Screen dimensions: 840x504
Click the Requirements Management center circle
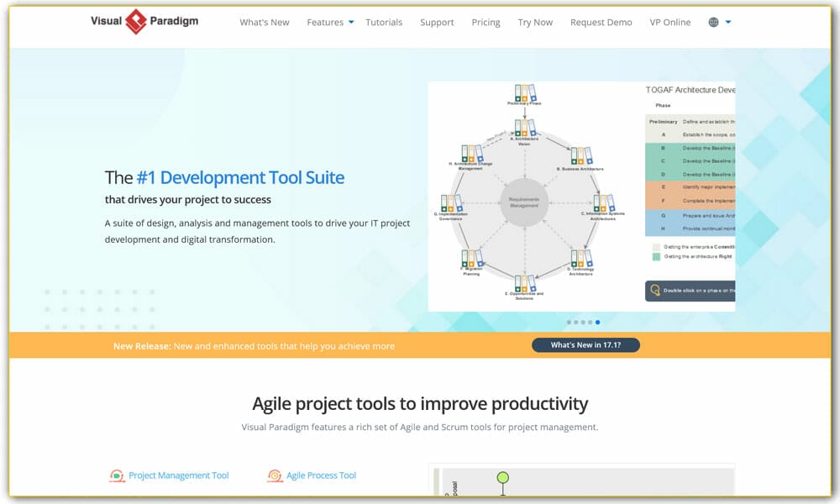click(x=525, y=202)
